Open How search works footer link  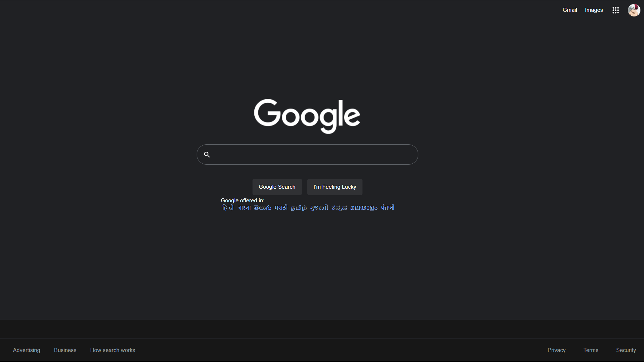[x=112, y=350]
